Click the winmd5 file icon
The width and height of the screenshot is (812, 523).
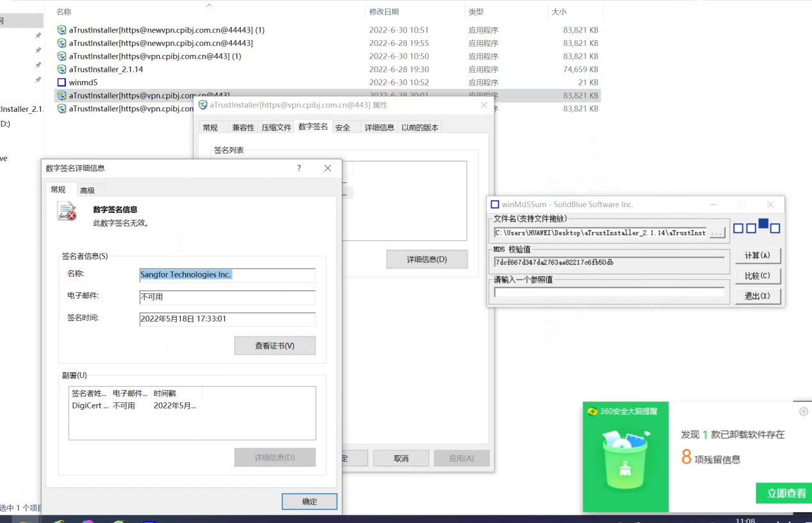[62, 82]
